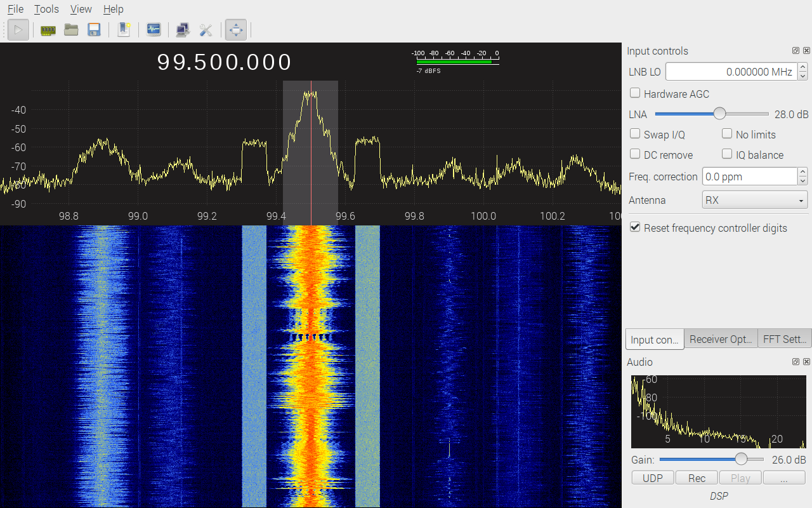The height and width of the screenshot is (508, 812).
Task: Click the Freq. correction ppm field
Action: pyautogui.click(x=750, y=177)
